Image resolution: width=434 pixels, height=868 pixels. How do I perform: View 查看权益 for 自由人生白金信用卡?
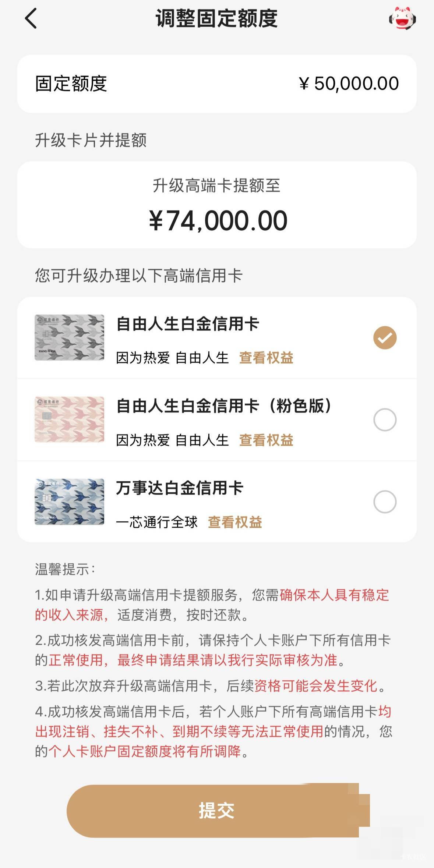point(266,358)
